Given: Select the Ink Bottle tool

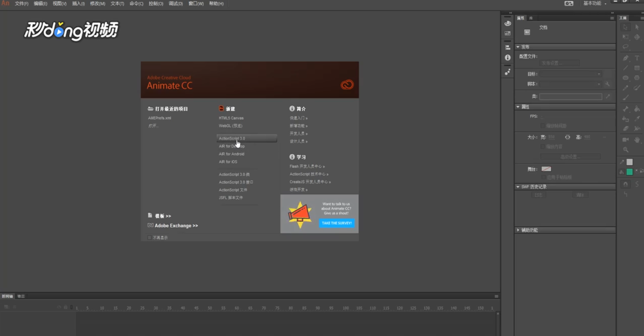Looking at the screenshot, I should [625, 119].
